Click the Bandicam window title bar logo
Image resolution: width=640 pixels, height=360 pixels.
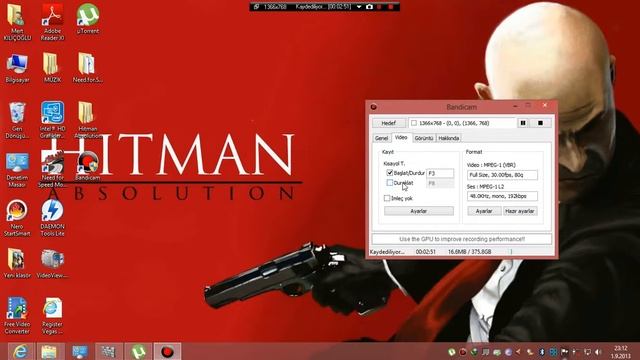(x=373, y=107)
